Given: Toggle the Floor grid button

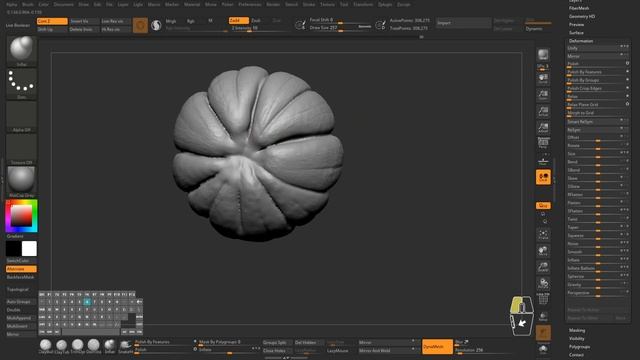Looking at the screenshot, I should point(543,161).
